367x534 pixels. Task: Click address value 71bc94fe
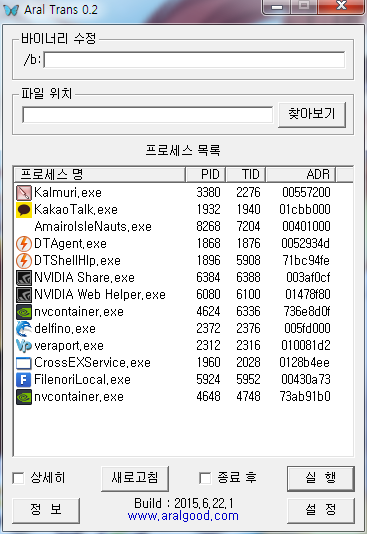pos(306,261)
